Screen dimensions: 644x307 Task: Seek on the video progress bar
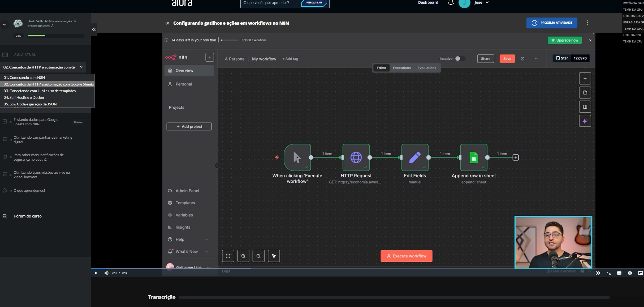367,268
